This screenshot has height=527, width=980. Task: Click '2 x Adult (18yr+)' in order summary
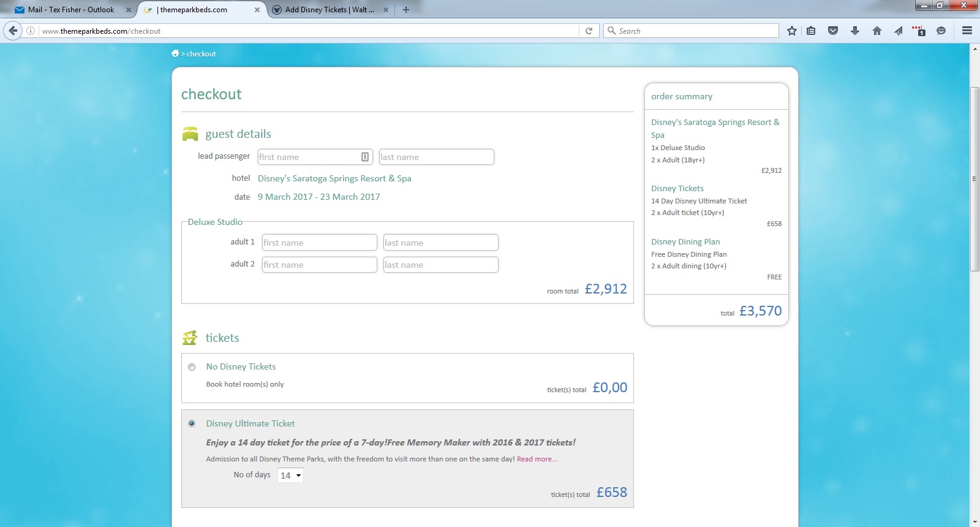tap(678, 160)
